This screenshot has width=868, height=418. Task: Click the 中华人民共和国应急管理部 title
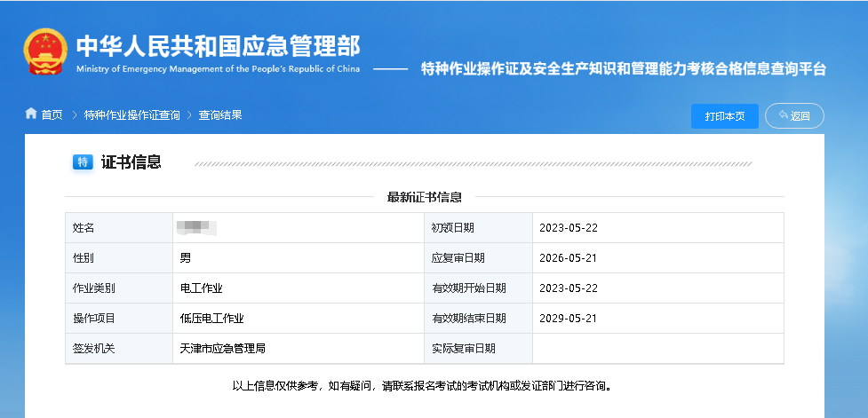tap(218, 45)
